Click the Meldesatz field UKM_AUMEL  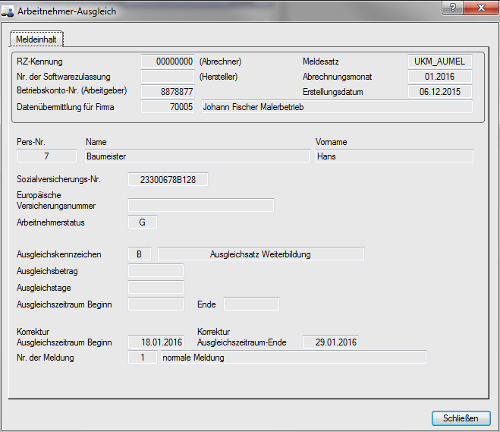tap(440, 62)
